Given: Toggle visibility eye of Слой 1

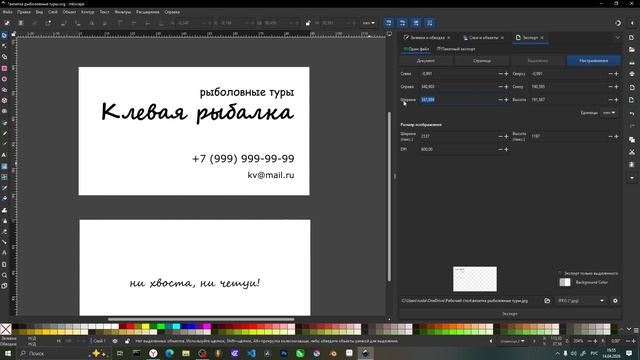Looking at the screenshot, I should coord(115,341).
